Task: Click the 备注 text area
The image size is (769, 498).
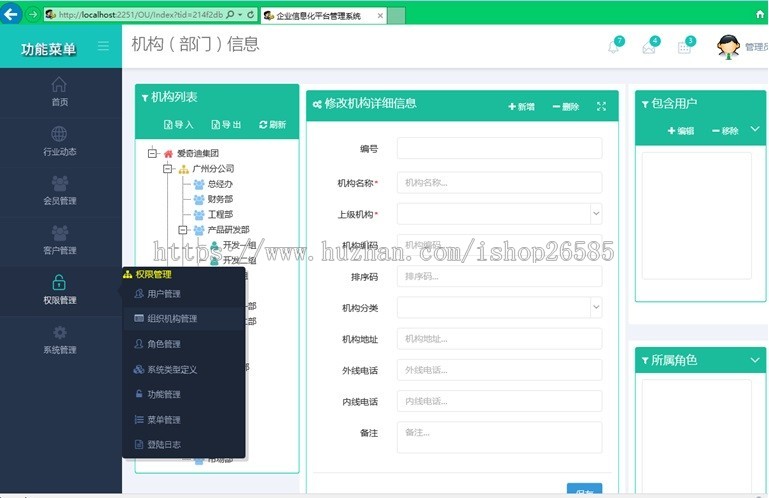Action: click(x=499, y=437)
